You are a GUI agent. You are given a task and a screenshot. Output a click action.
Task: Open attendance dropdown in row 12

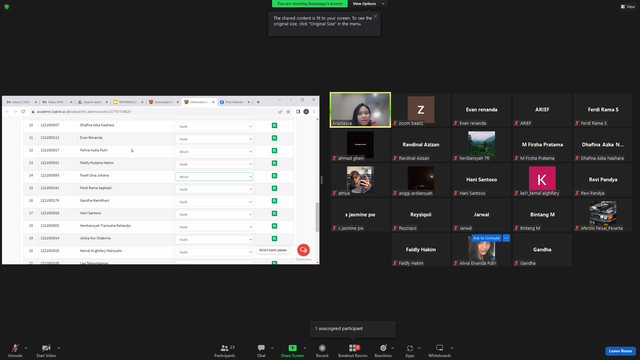point(214,151)
